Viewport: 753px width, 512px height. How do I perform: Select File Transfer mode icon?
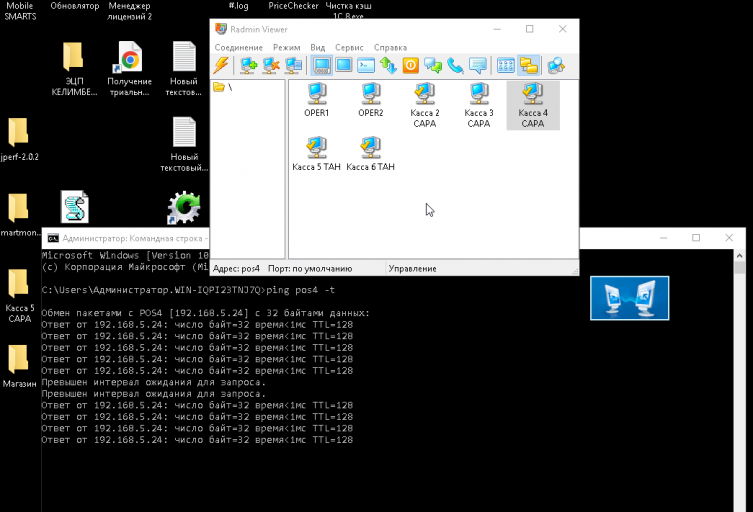click(x=388, y=65)
